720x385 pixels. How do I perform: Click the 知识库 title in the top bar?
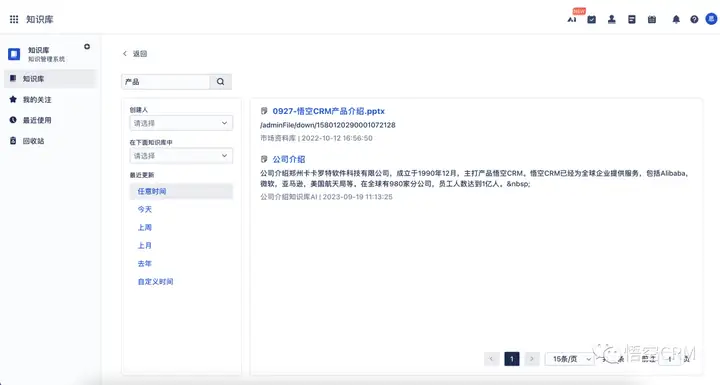tap(39, 19)
